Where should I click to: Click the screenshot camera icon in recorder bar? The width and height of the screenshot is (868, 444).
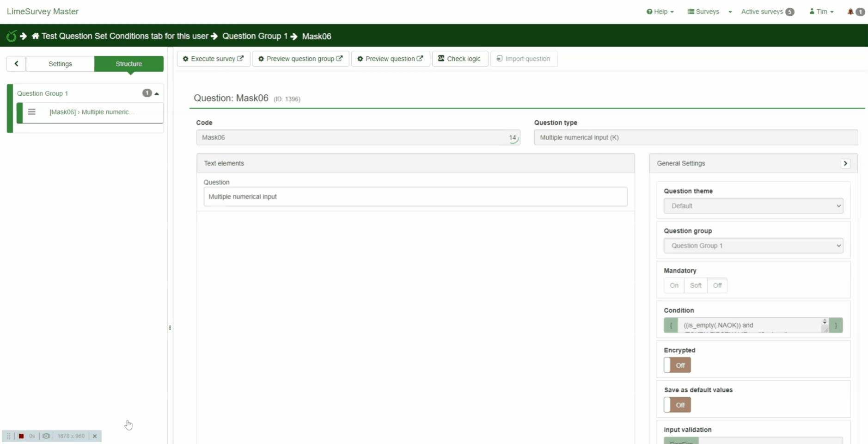click(x=46, y=436)
